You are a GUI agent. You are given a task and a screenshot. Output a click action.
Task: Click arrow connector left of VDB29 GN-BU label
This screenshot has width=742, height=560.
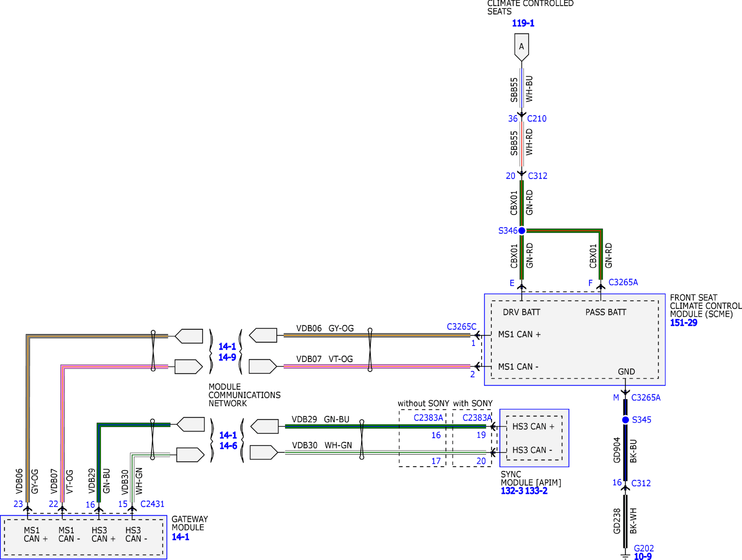(264, 427)
